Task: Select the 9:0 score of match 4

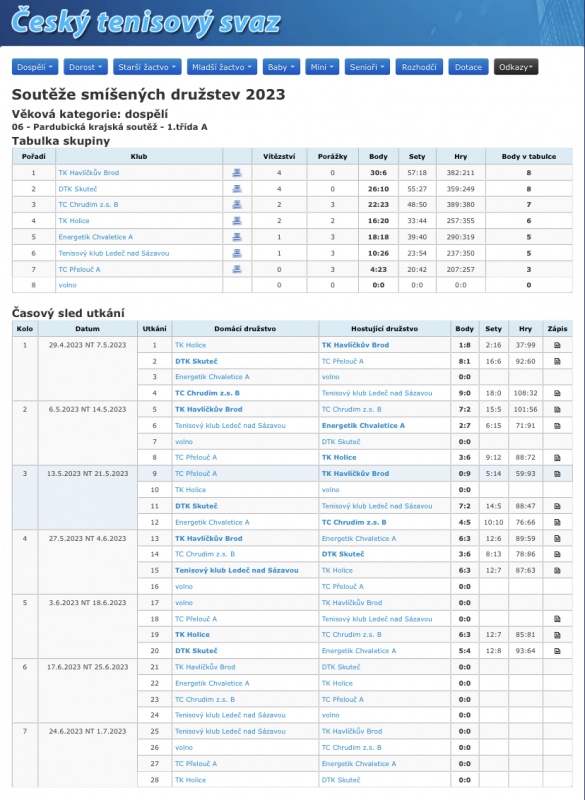Action: tap(464, 393)
